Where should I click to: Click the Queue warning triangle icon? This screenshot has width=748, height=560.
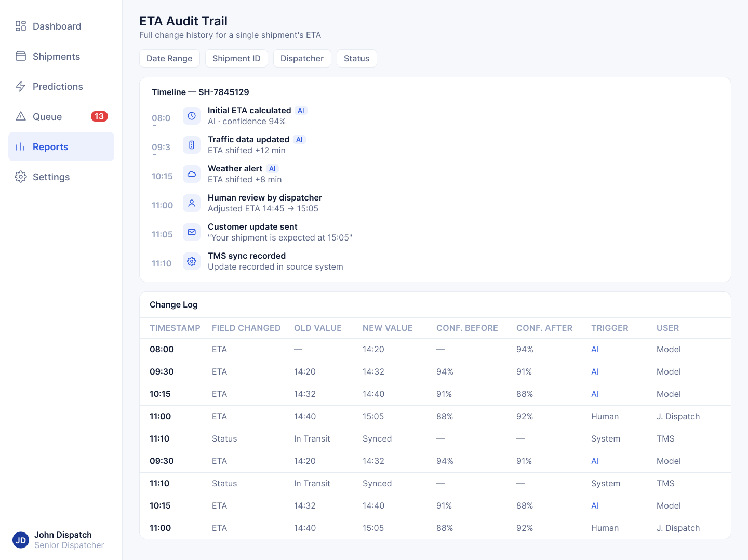click(x=21, y=116)
